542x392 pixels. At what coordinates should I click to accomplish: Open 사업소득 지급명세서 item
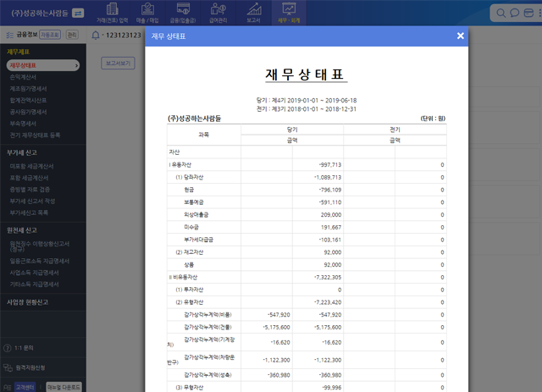34,273
